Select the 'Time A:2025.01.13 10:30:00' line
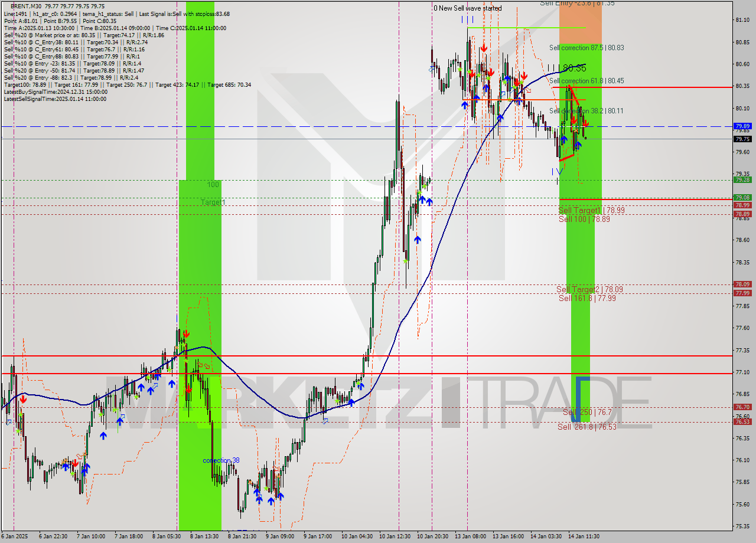The image size is (756, 543). click(x=39, y=28)
